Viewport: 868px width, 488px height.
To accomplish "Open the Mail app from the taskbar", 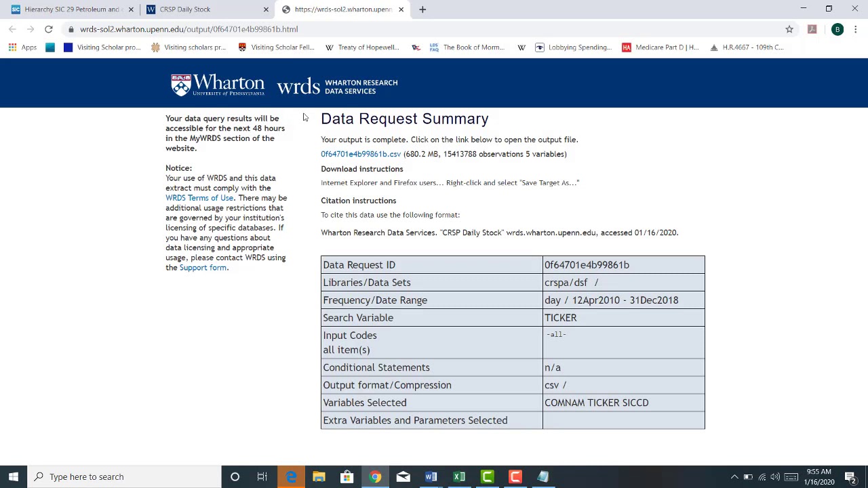I will [x=403, y=476].
